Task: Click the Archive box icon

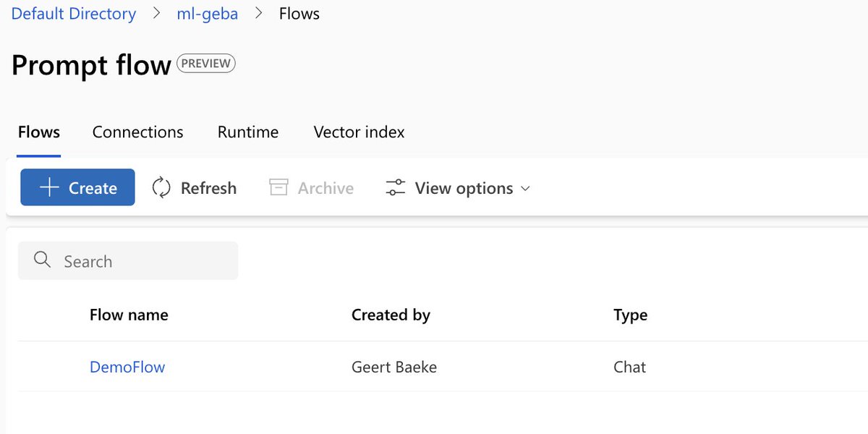Action: (x=278, y=187)
